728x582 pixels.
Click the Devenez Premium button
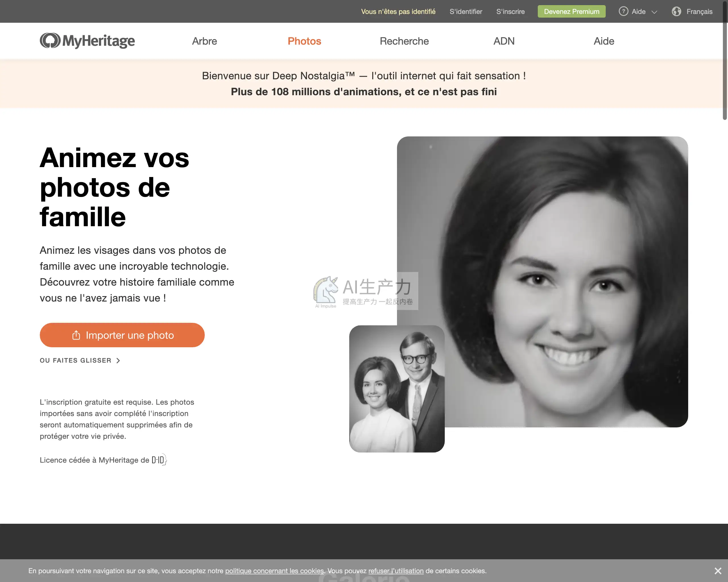pos(571,11)
